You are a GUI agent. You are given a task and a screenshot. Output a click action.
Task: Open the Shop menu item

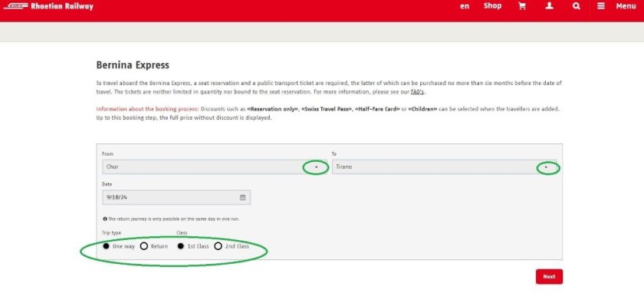492,6
